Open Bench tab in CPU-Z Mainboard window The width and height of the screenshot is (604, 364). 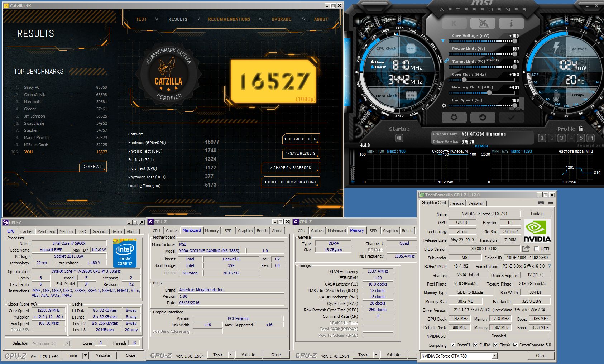pyautogui.click(x=262, y=231)
